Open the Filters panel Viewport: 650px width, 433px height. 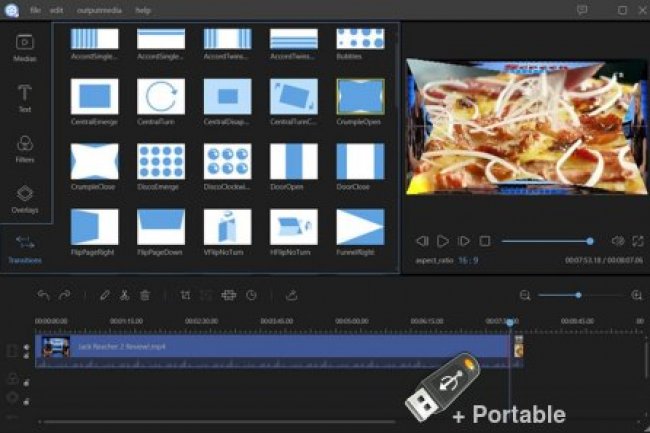(25, 148)
